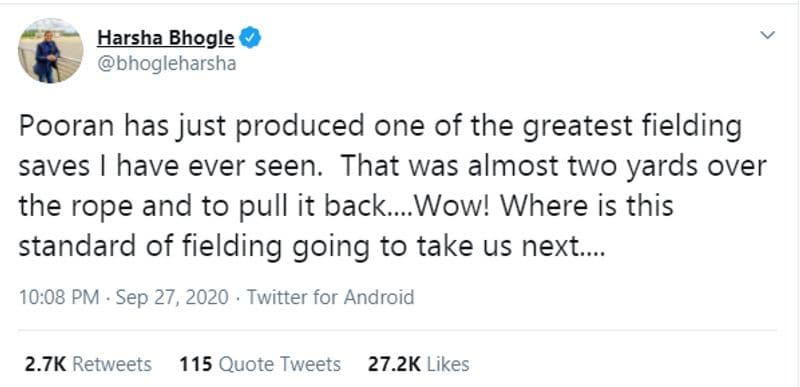Viewport: 800px width, 387px height.
Task: Expand the tweet options chevron
Action: (x=767, y=35)
